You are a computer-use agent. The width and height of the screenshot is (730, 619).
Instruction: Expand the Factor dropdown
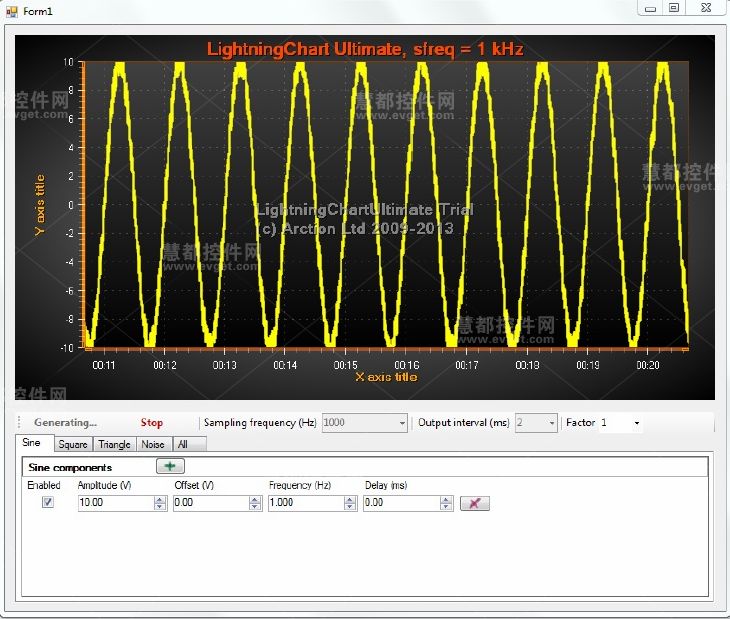(x=637, y=423)
